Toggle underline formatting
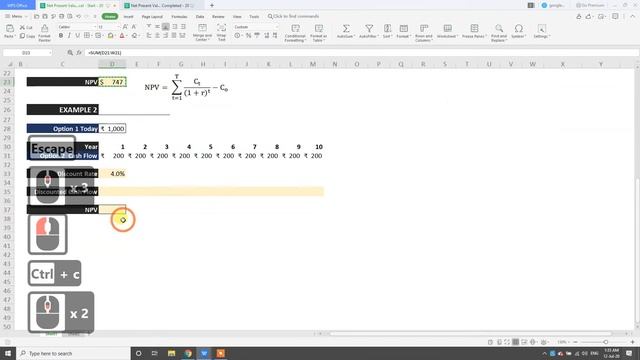Image resolution: width=640 pixels, height=360 pixels. click(x=78, y=36)
